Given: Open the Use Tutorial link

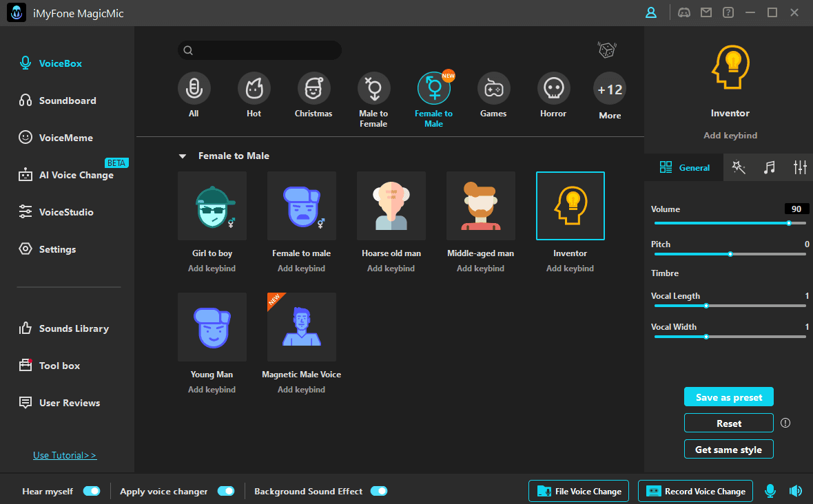Looking at the screenshot, I should (65, 455).
